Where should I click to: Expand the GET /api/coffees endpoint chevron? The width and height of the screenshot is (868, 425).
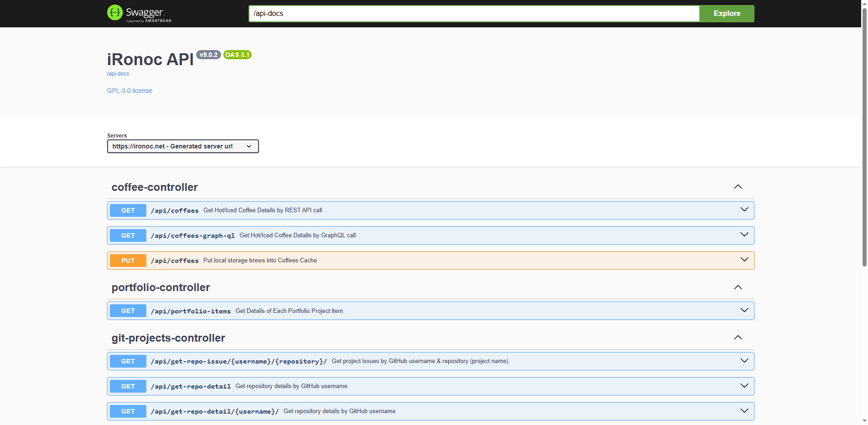coord(744,210)
